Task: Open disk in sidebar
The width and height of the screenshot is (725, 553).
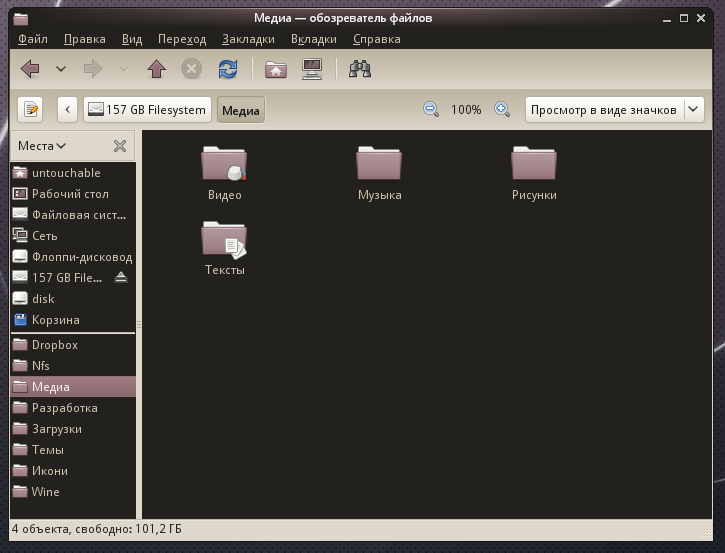Action: pos(73,299)
